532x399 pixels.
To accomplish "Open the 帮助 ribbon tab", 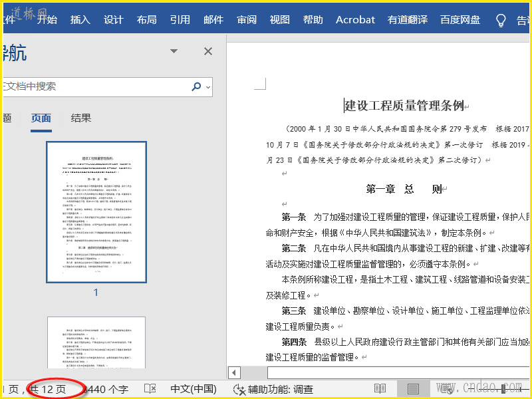I will click(313, 20).
